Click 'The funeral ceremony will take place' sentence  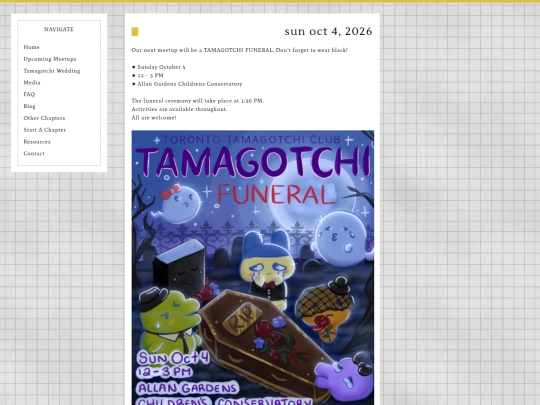click(x=198, y=101)
